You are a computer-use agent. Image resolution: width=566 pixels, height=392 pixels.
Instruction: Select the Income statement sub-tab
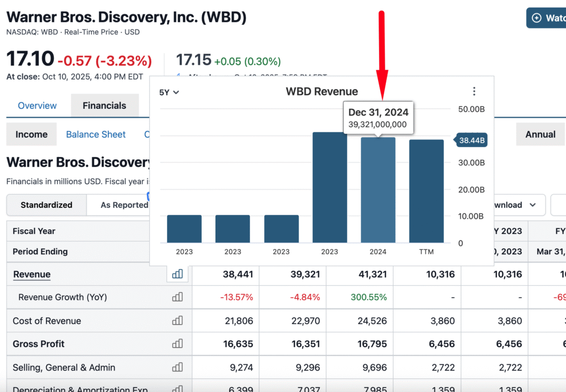point(32,134)
